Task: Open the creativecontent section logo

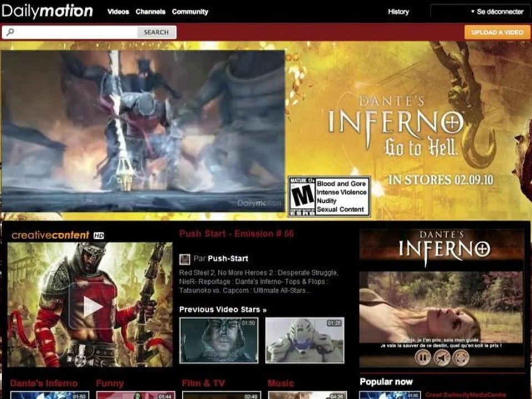Action: click(50, 235)
